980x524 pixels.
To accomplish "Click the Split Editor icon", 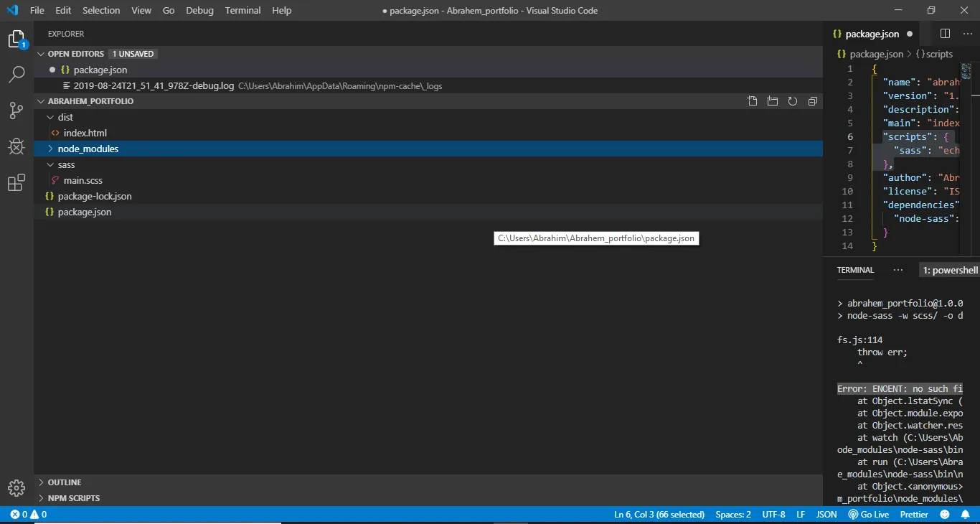I will tap(945, 34).
